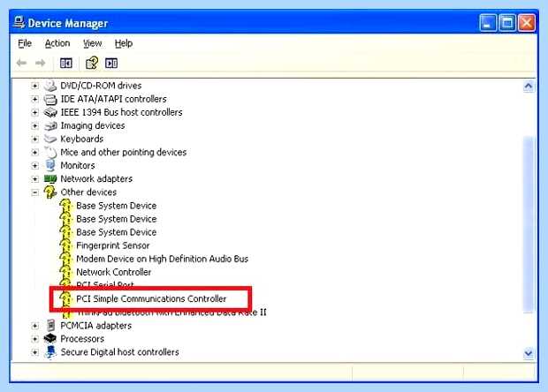548x392 pixels.
Task: Expand IEEE 1394 Bus host controllers node
Action: (x=34, y=112)
